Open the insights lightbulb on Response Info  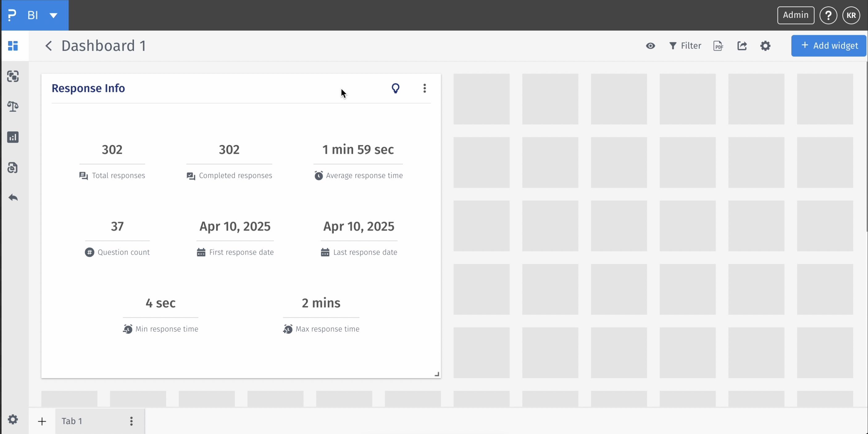395,88
